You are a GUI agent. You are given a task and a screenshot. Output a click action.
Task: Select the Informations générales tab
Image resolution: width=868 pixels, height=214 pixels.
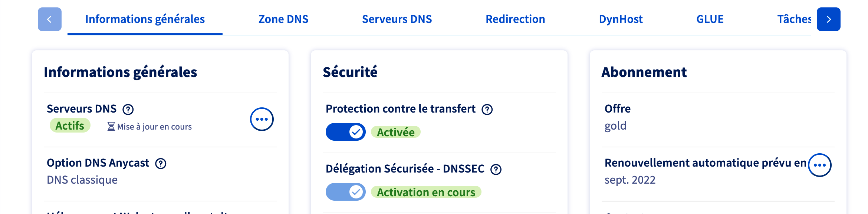[x=145, y=19]
